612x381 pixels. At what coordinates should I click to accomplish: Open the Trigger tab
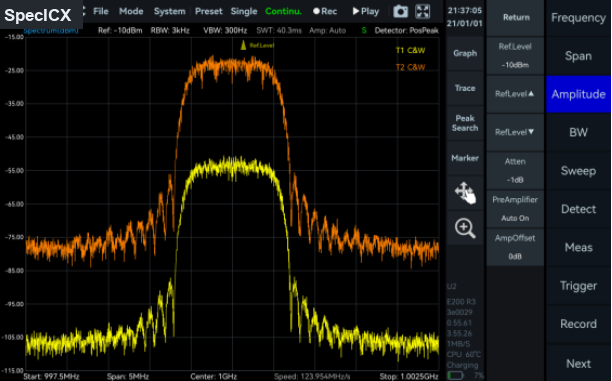[578, 285]
